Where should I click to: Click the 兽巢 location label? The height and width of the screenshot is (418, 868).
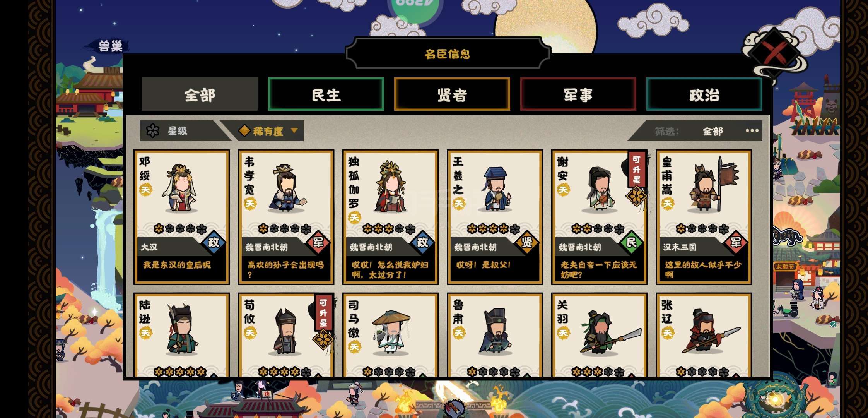(x=110, y=46)
